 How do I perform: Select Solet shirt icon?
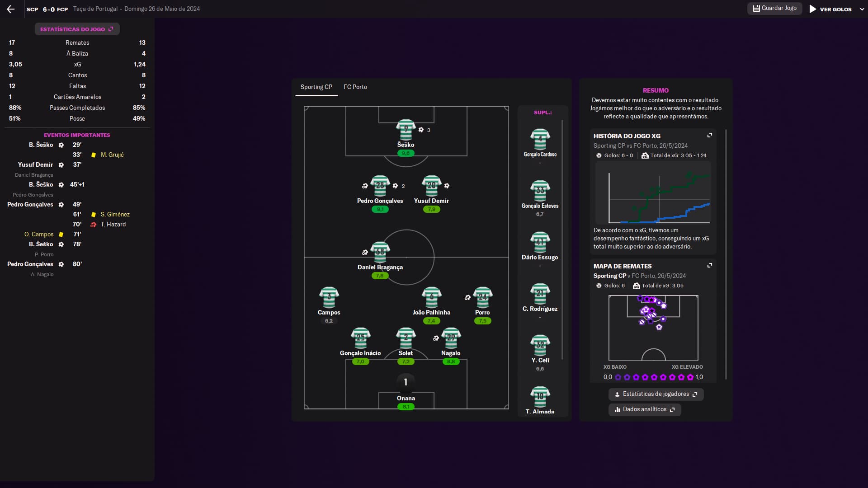tap(406, 338)
